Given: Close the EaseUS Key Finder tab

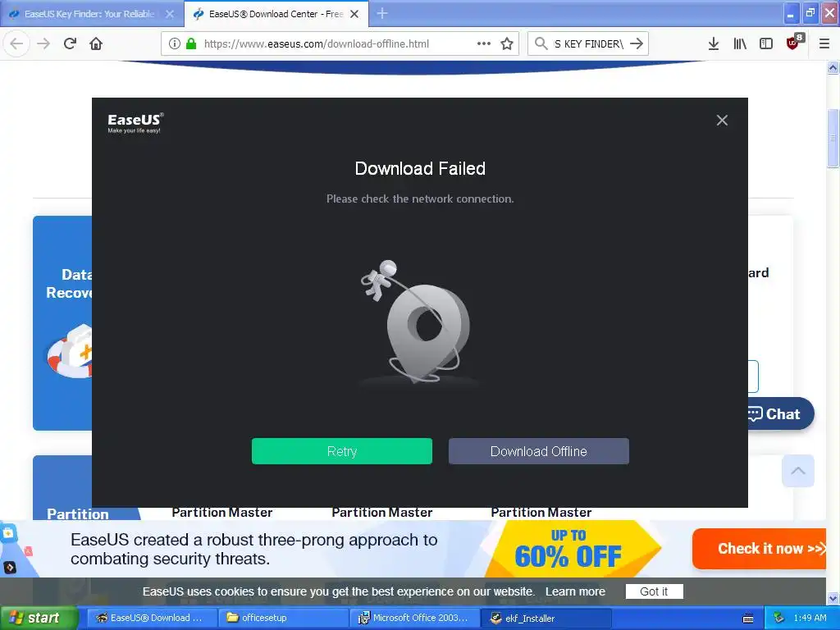Looking at the screenshot, I should [169, 14].
